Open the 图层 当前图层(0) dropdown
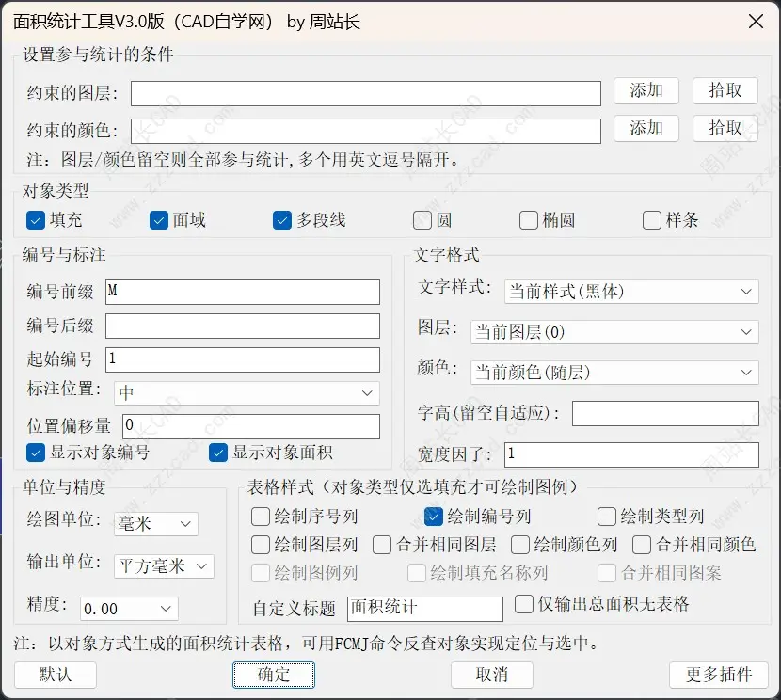 point(614,332)
